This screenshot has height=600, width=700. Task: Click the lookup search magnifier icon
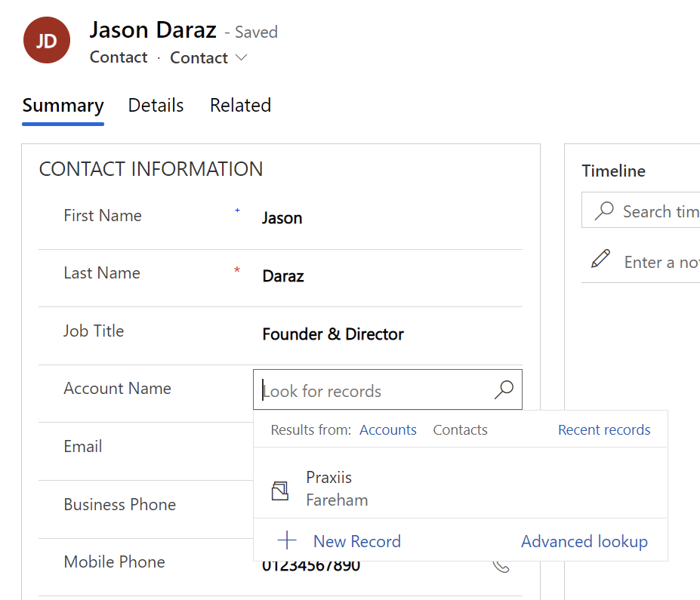tap(504, 389)
